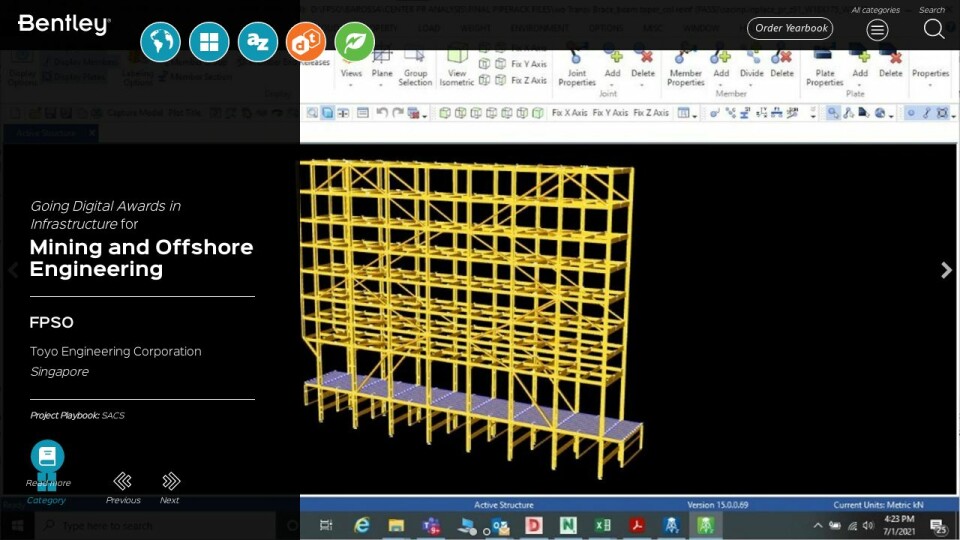Click the last green cube view icon
The width and height of the screenshot is (960, 540).
point(538,113)
